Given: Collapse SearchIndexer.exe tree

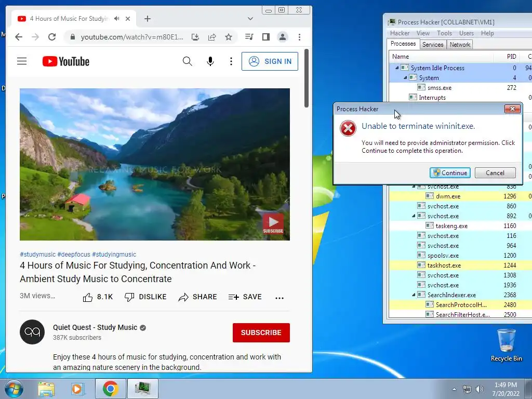Looking at the screenshot, I should pyautogui.click(x=414, y=295).
